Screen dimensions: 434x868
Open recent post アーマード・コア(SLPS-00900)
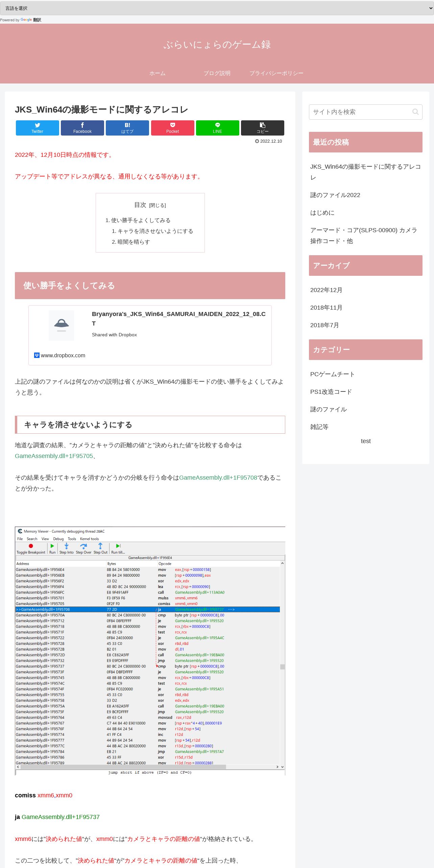pyautogui.click(x=364, y=236)
